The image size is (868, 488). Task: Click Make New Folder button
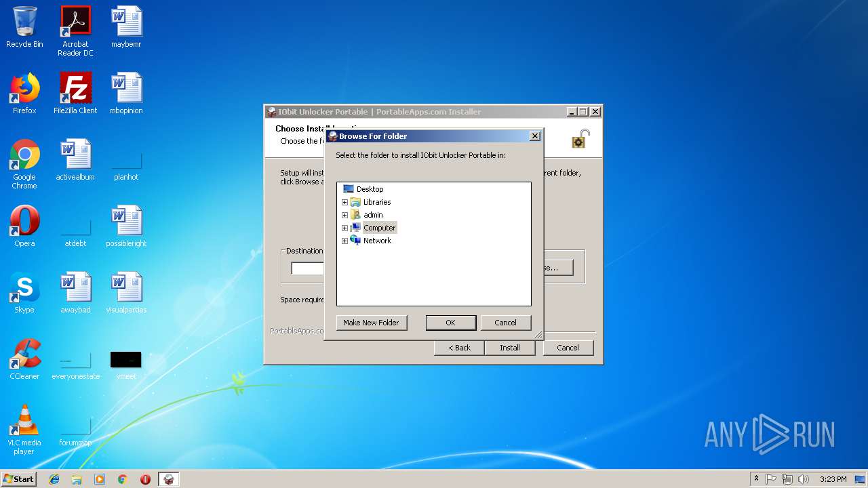click(371, 323)
